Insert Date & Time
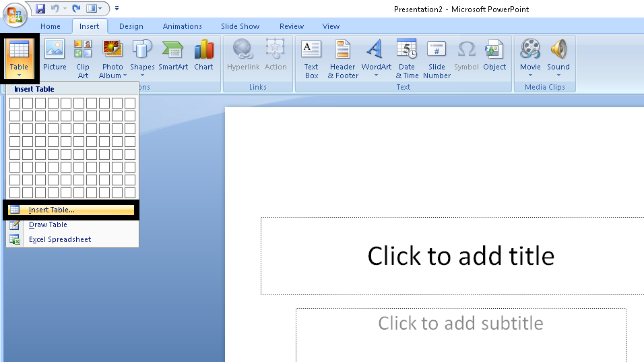 click(x=407, y=59)
